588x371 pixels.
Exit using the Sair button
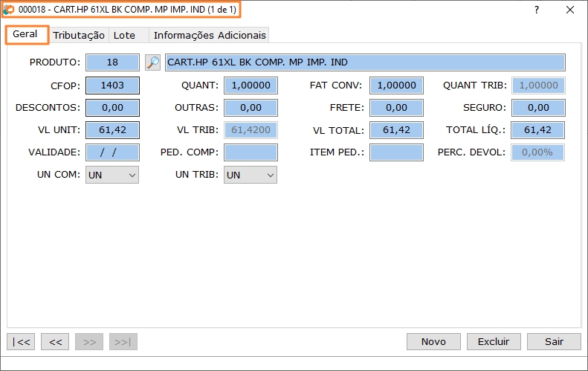tap(554, 341)
